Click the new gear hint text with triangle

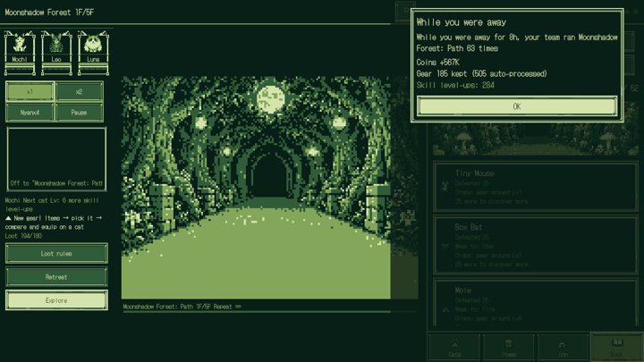(53, 223)
